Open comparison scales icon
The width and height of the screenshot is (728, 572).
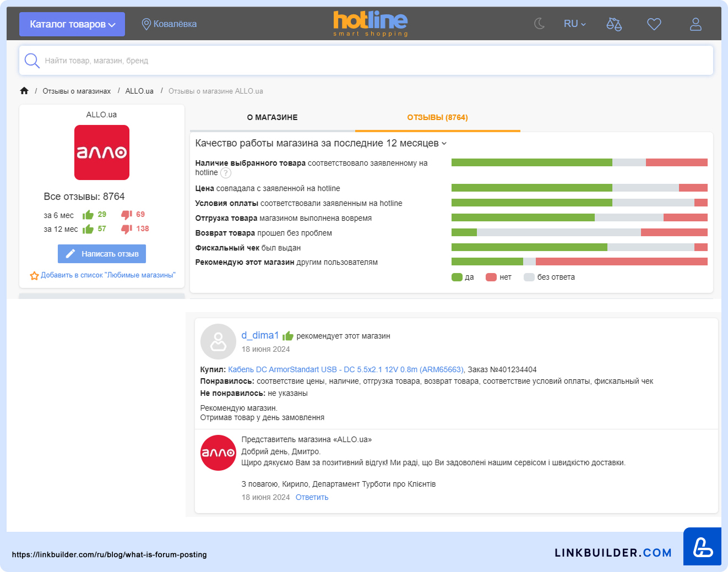coord(614,24)
